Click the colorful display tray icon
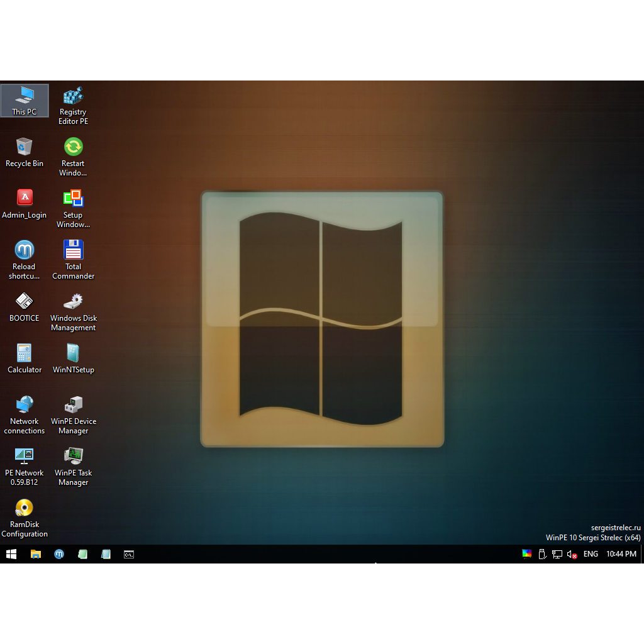The width and height of the screenshot is (644, 644). pos(526,554)
